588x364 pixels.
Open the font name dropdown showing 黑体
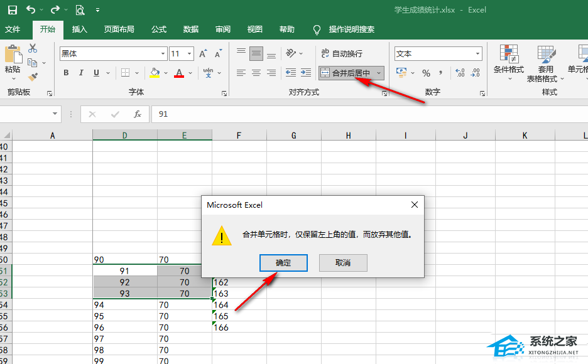(163, 54)
